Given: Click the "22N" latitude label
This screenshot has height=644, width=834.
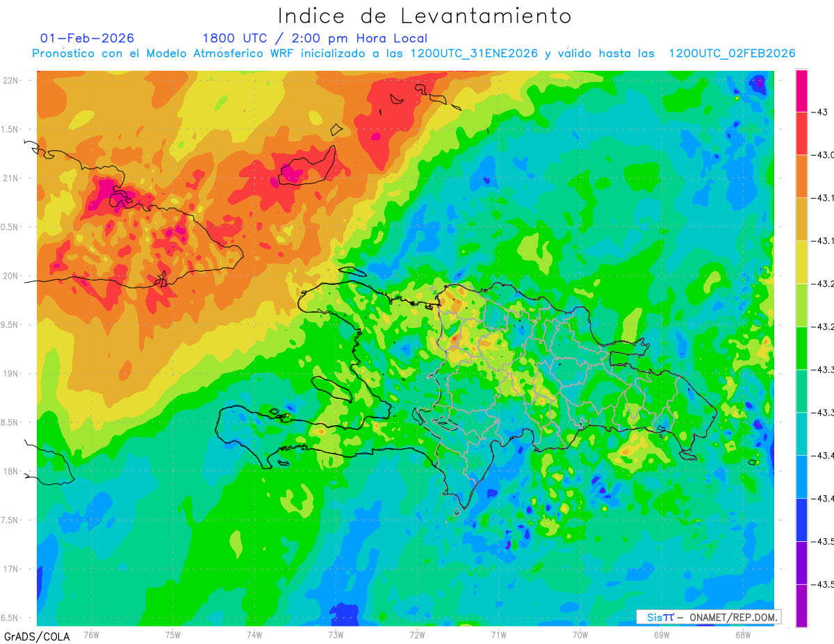Looking at the screenshot, I should [x=12, y=81].
